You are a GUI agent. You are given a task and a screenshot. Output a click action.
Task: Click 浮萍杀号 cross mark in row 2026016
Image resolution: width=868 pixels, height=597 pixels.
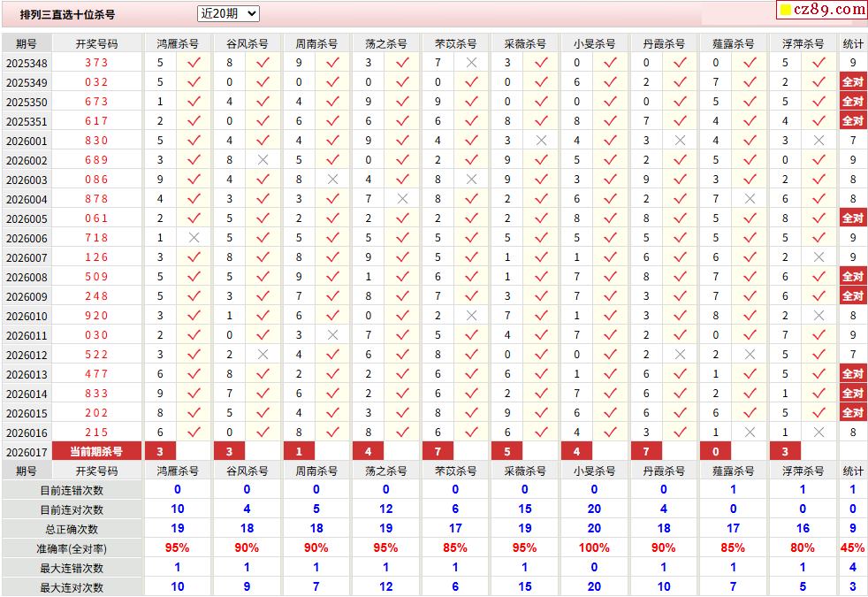click(x=819, y=432)
